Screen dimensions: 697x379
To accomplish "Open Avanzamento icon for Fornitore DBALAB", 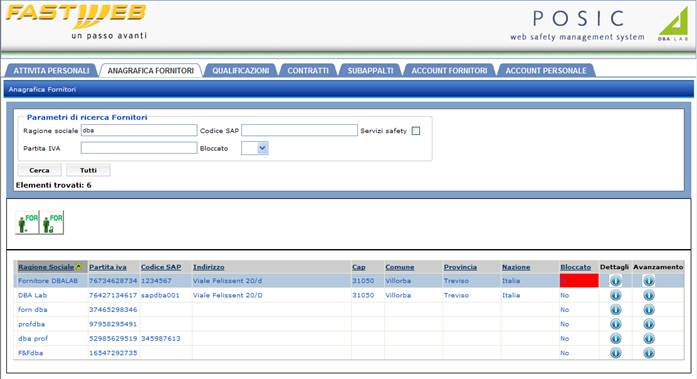I will [x=649, y=281].
